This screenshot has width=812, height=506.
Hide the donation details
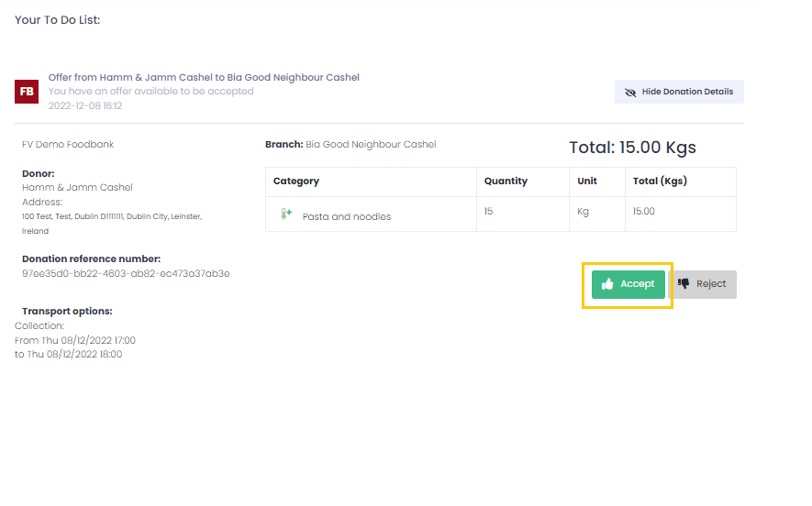(679, 92)
